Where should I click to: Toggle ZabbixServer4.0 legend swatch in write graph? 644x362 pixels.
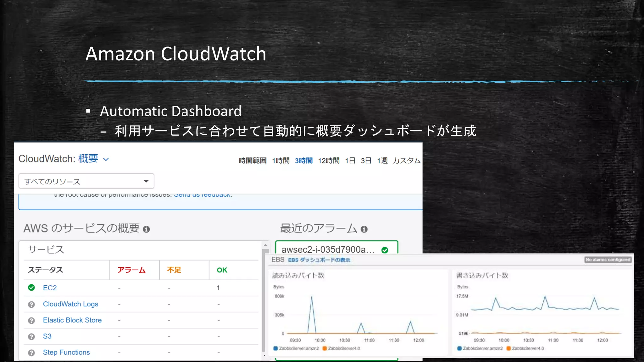point(508,348)
